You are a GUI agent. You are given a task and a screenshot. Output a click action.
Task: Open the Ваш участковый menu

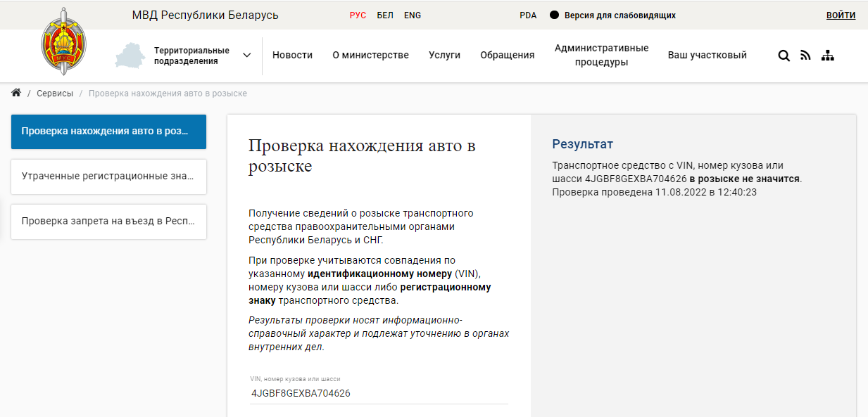click(x=707, y=55)
